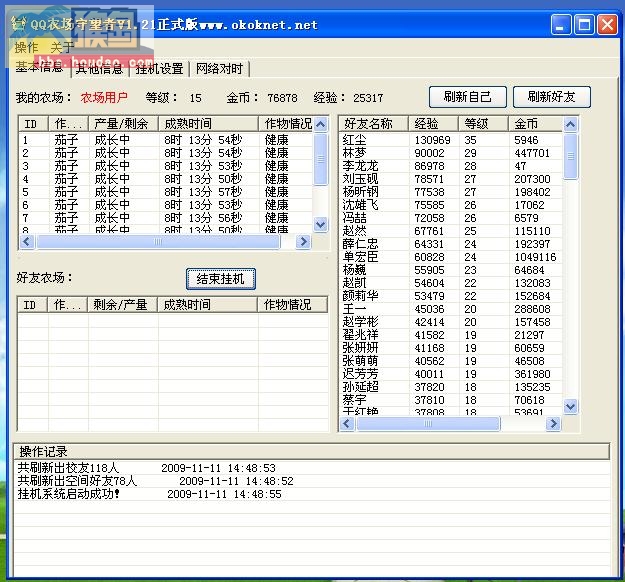Viewport: 625px width, 582px height.
Task: Click the 刷新自己 button
Action: (468, 97)
